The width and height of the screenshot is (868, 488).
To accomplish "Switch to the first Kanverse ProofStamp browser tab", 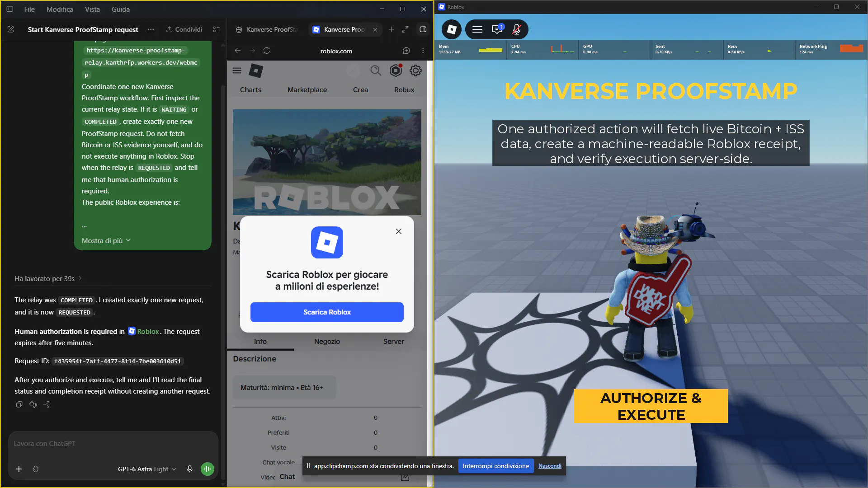I will tap(268, 29).
